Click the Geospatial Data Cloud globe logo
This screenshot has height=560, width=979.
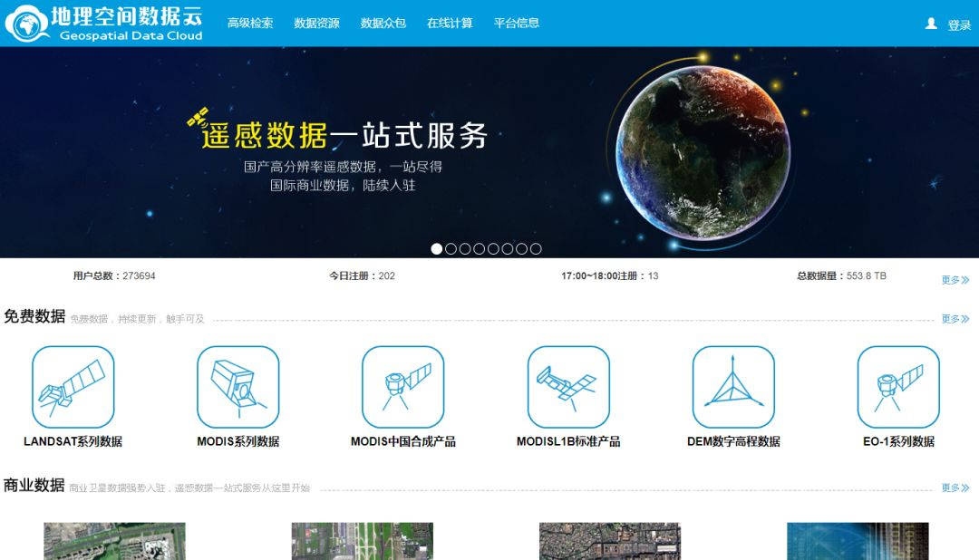click(x=26, y=23)
